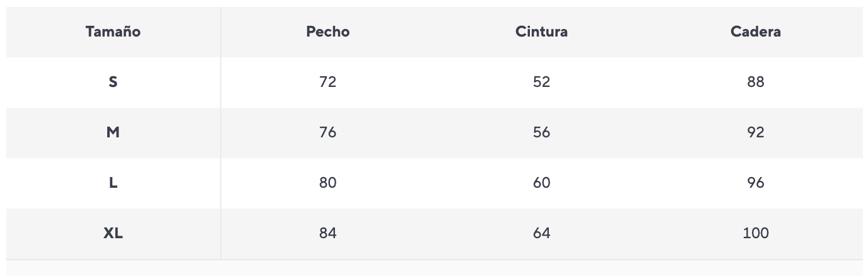Click the M size row label
868x276 pixels.
coord(113,132)
